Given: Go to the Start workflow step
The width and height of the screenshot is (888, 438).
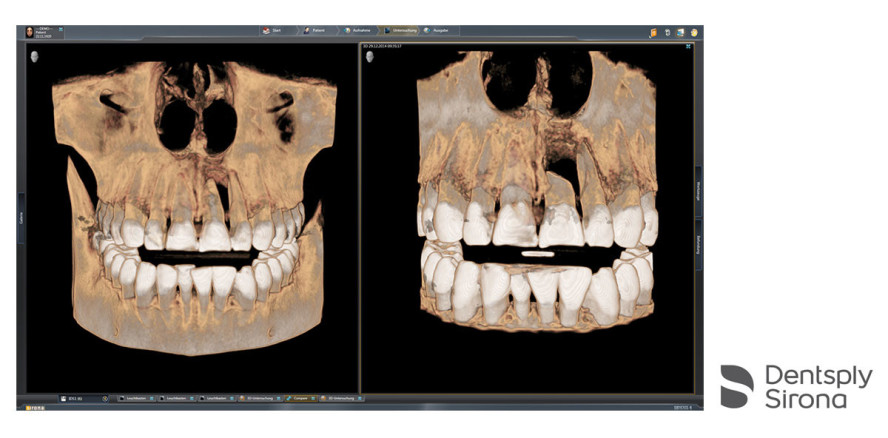Looking at the screenshot, I should [273, 31].
